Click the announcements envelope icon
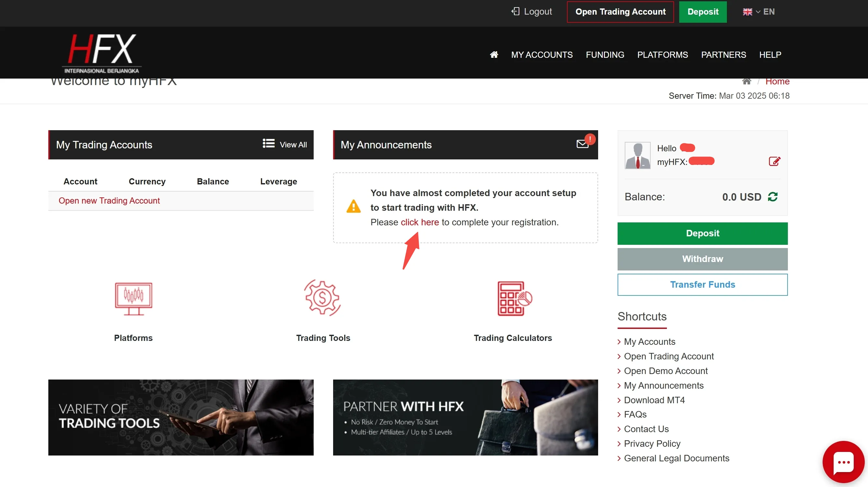868x487 pixels. pyautogui.click(x=583, y=144)
